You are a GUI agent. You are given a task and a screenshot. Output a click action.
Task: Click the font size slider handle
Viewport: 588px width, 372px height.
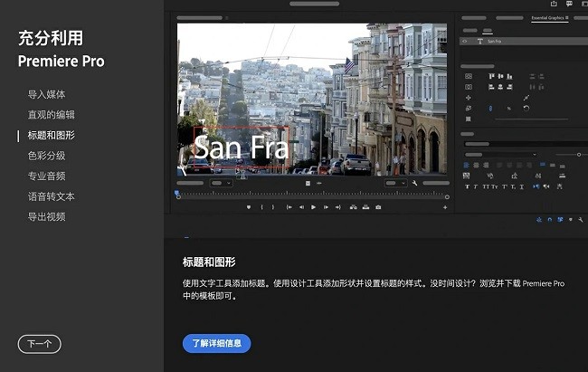pos(578,155)
